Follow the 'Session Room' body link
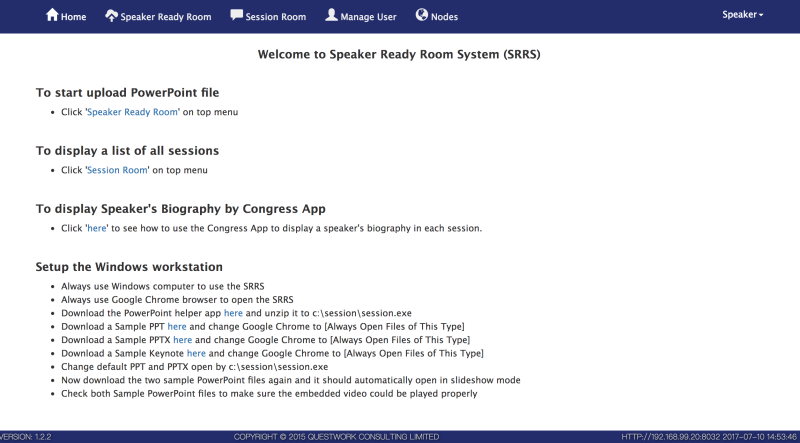 118,170
